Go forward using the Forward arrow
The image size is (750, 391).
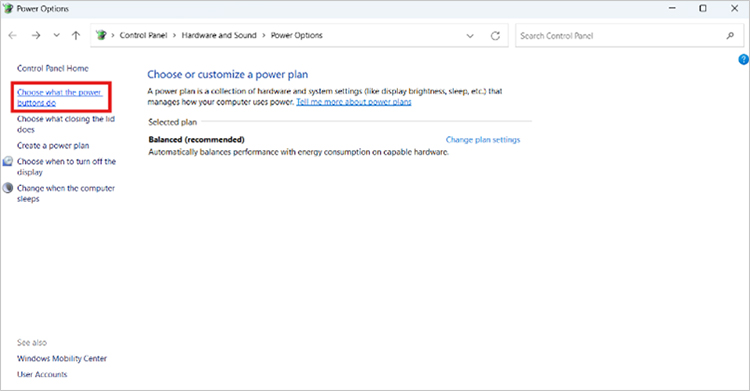[x=36, y=35]
